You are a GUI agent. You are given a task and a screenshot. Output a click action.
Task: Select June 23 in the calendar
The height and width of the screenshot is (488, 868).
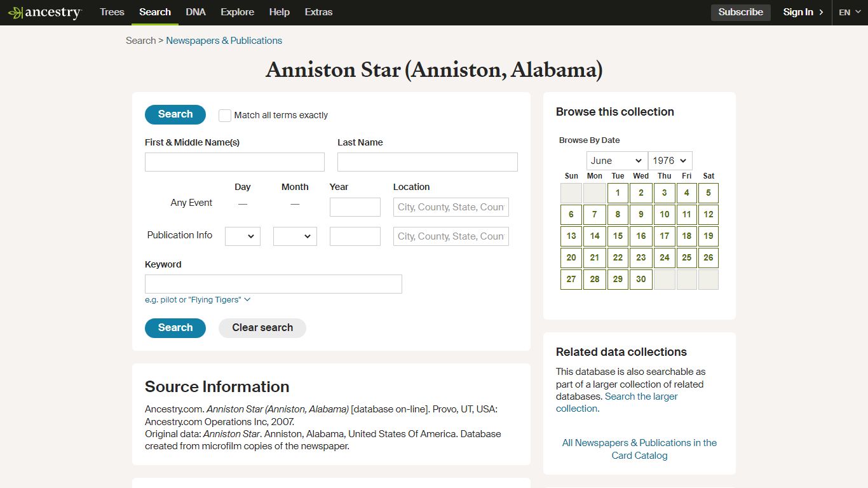[x=641, y=258]
